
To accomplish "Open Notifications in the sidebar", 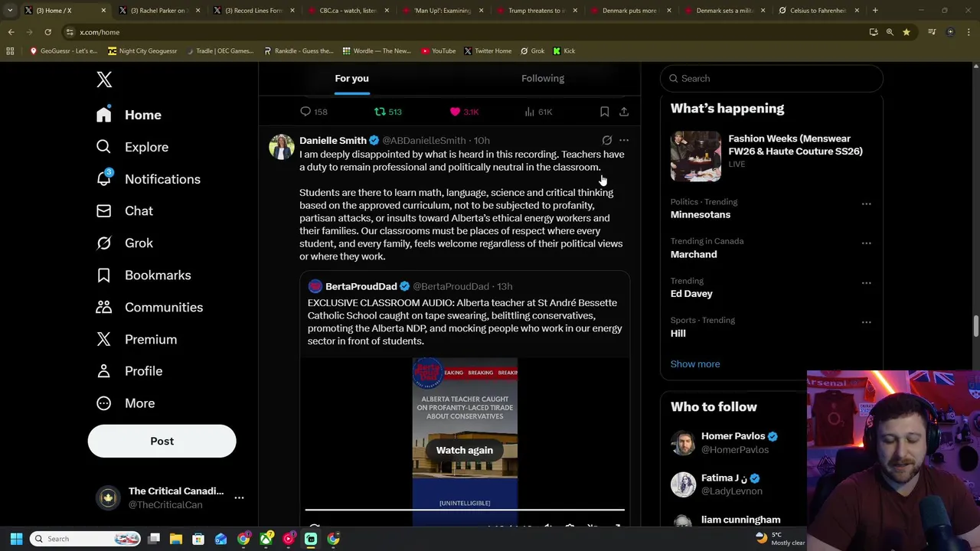I will [x=148, y=179].
